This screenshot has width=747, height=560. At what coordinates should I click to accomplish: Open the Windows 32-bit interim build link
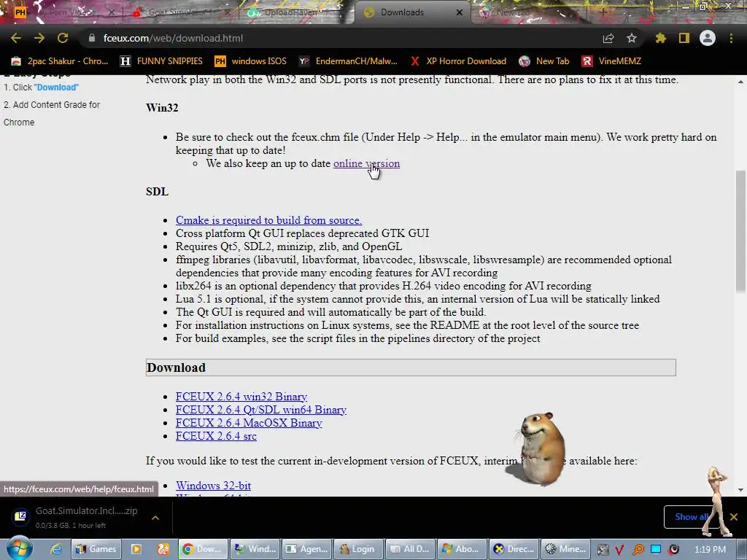click(214, 485)
